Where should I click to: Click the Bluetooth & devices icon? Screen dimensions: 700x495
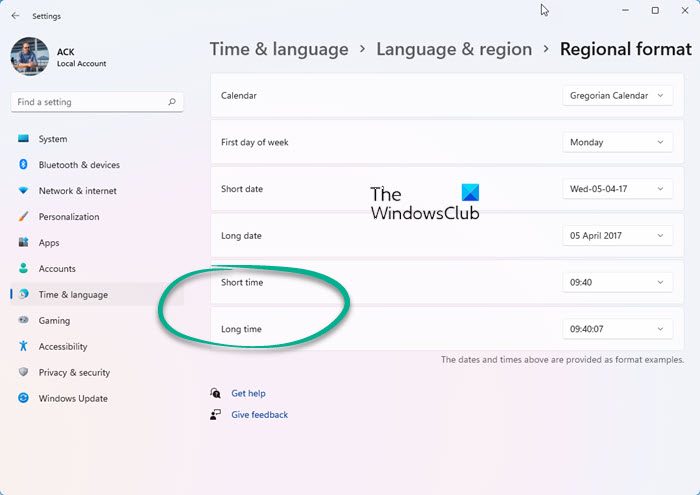point(23,165)
